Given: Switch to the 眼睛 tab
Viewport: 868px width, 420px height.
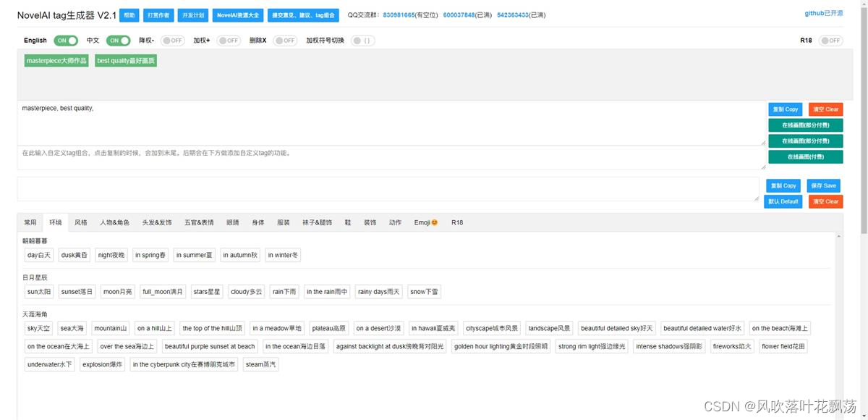Looking at the screenshot, I should point(232,222).
